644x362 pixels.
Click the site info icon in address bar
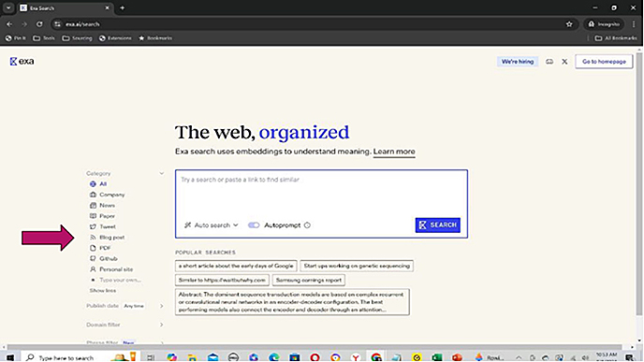[57, 24]
